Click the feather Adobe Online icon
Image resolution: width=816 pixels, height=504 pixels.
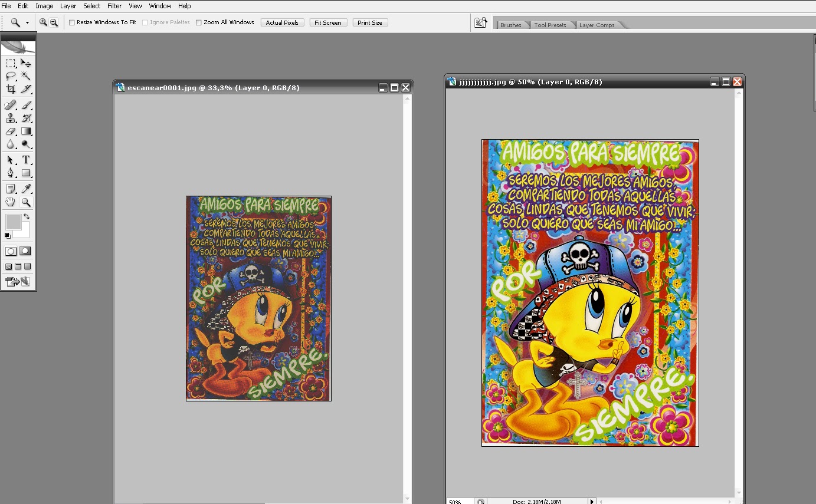pos(18,47)
